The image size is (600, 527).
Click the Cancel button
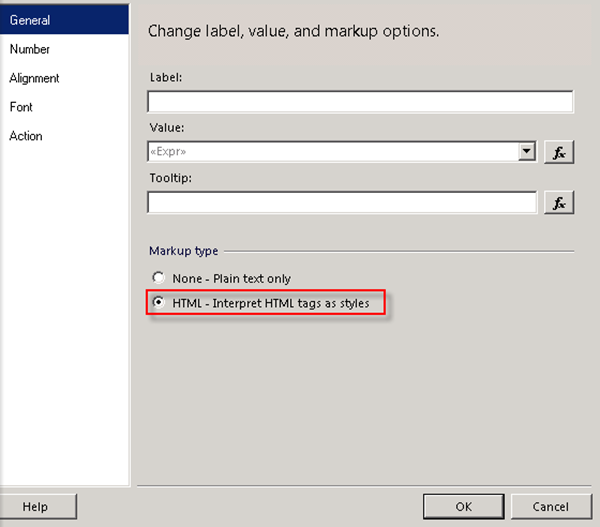tap(551, 506)
